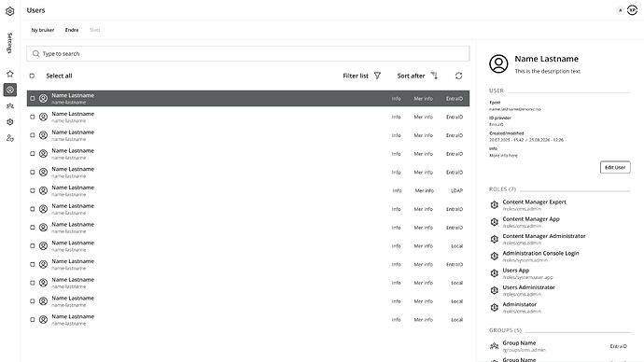This screenshot has height=362, width=644.
Task: Click the Content Manager Expert role icon
Action: coord(495,205)
